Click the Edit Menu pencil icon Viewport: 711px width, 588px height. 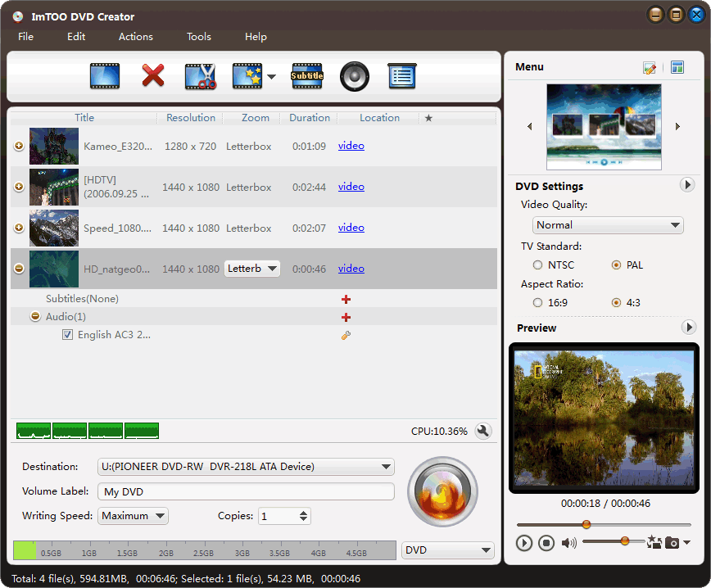click(x=650, y=68)
